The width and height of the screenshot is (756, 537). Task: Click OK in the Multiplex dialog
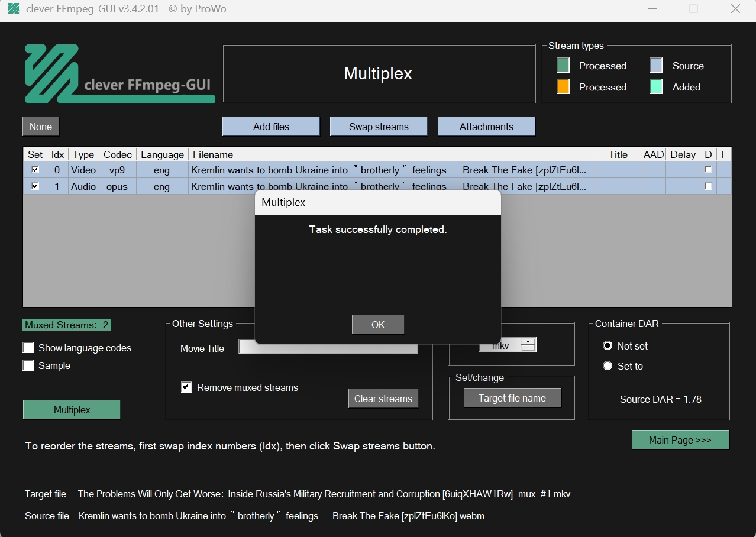click(378, 325)
